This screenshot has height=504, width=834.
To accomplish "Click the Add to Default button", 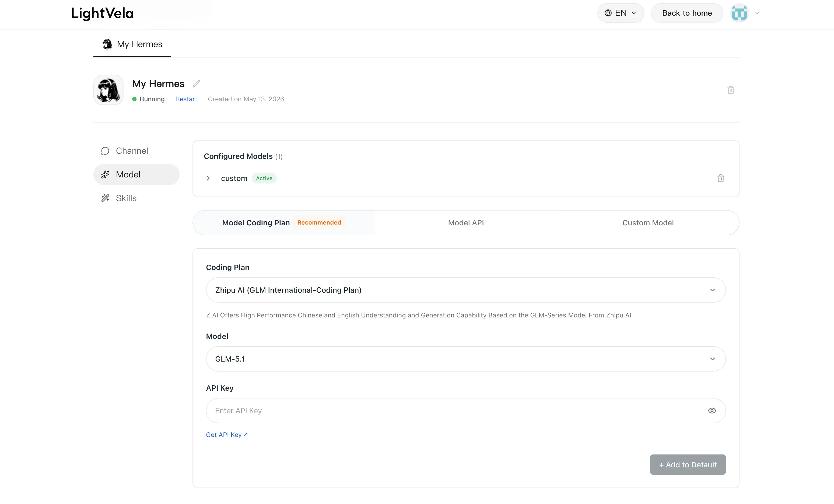I will click(688, 465).
